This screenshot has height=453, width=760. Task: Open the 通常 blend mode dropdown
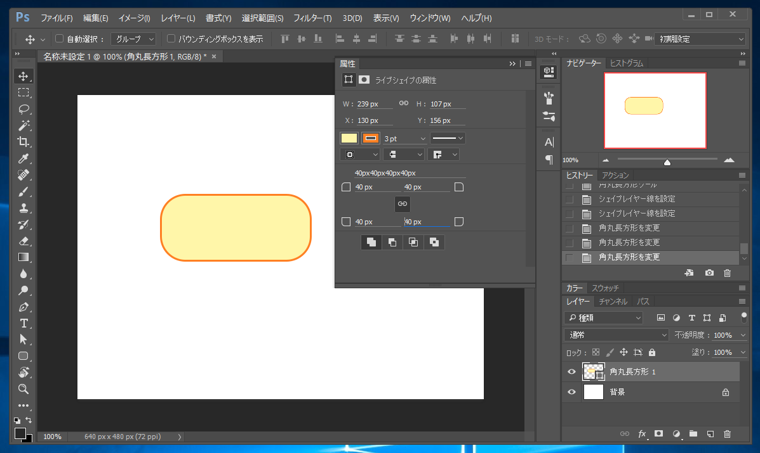[616, 335]
